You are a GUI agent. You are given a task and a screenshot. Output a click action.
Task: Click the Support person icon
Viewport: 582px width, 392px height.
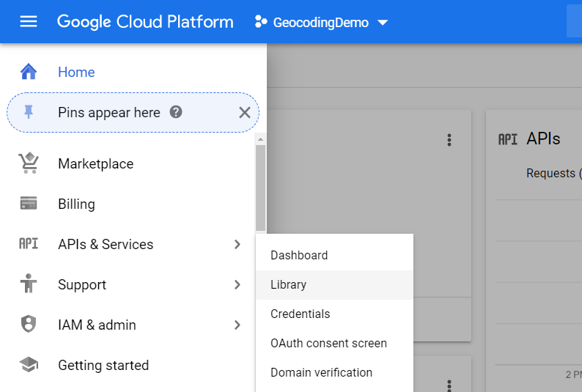click(x=29, y=284)
